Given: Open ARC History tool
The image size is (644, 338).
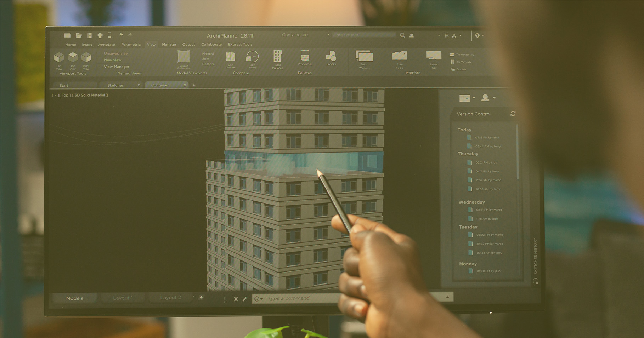Looking at the screenshot, I should click(252, 59).
